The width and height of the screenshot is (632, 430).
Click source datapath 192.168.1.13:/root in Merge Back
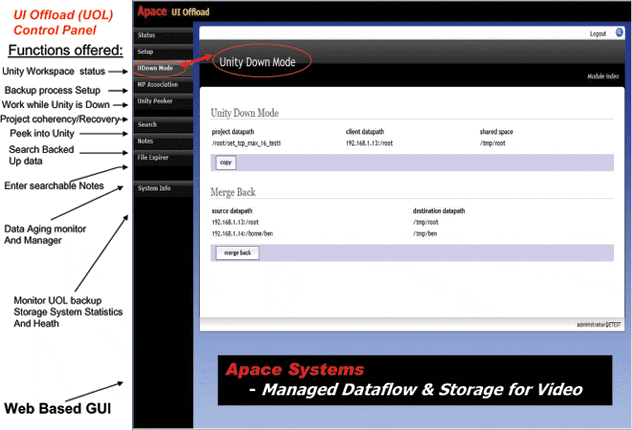235,222
